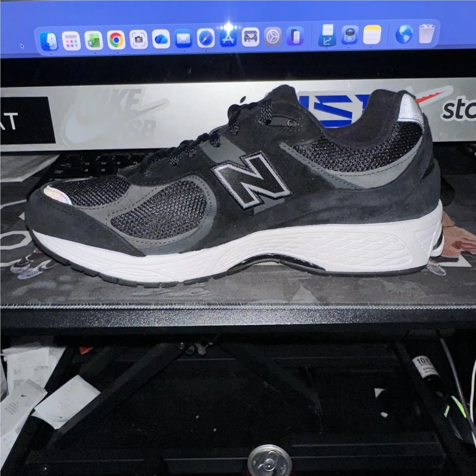Screen dimensions: 476x476
Task: Launch iPhone Mirroring app
Action: [295, 36]
